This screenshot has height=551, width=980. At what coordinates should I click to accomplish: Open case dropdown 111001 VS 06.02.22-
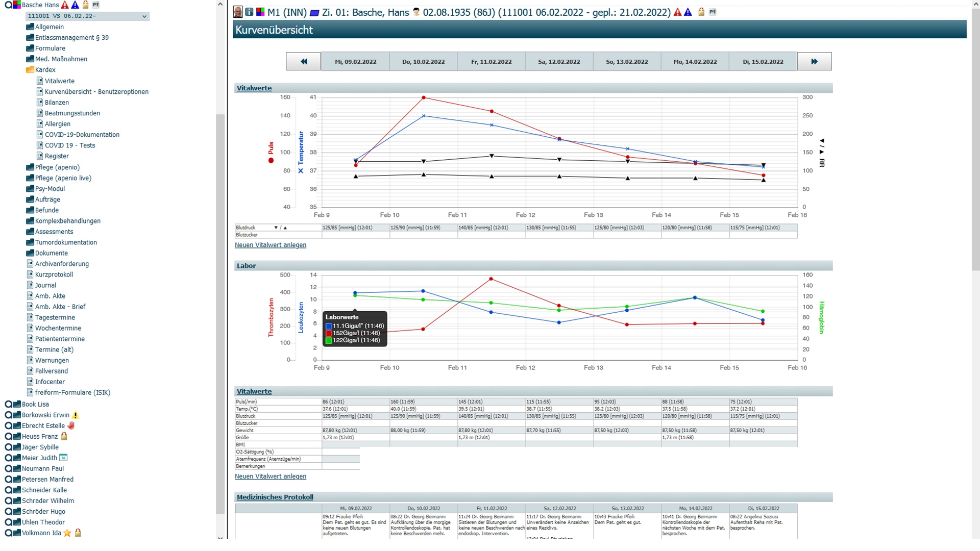(x=87, y=16)
